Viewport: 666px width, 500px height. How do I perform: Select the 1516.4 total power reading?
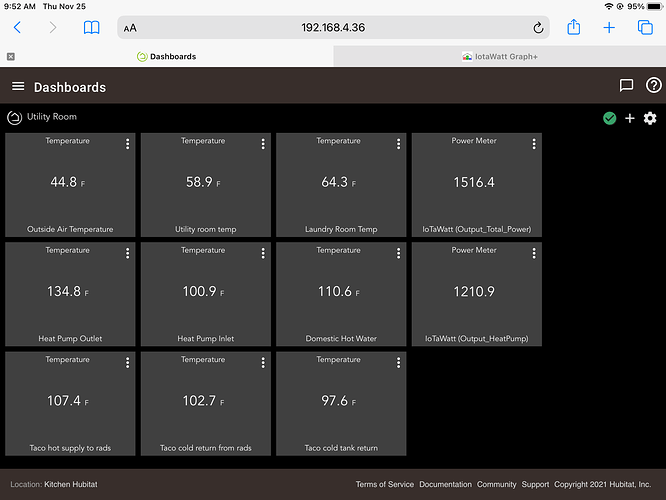tap(474, 182)
